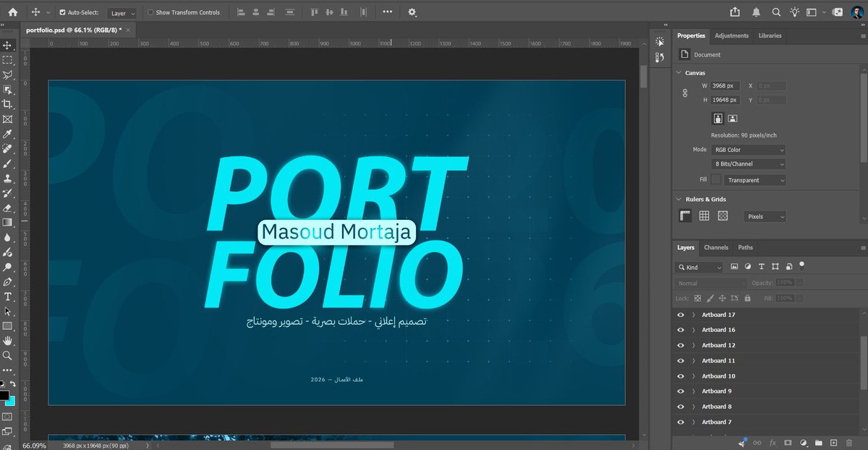The height and width of the screenshot is (450, 868).
Task: Open the Paths tab
Action: (x=745, y=247)
